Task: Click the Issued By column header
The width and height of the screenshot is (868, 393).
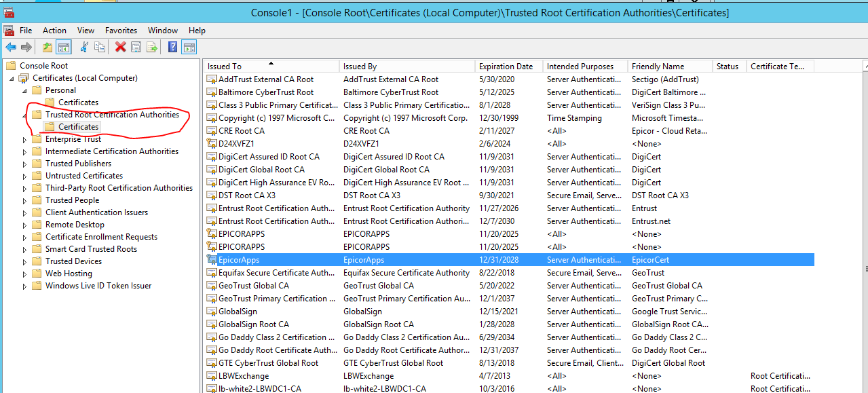Action: (x=360, y=67)
